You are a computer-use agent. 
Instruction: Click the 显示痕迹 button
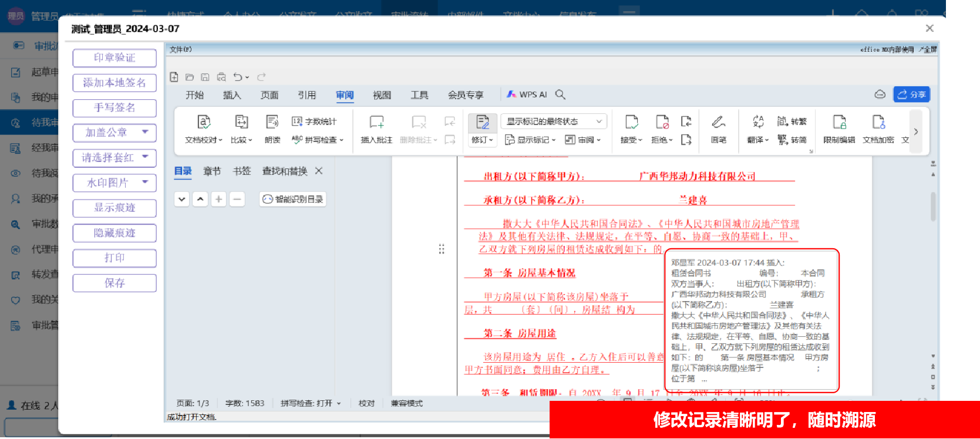[x=114, y=208]
